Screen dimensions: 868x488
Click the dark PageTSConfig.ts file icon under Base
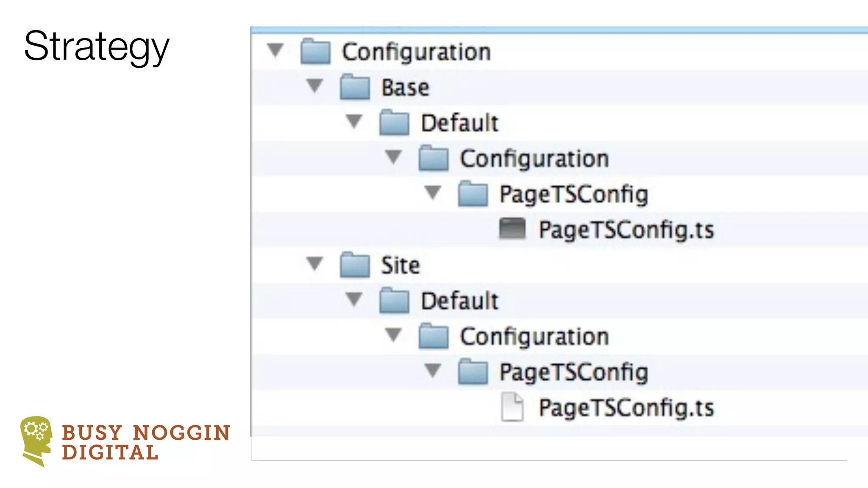(x=512, y=229)
